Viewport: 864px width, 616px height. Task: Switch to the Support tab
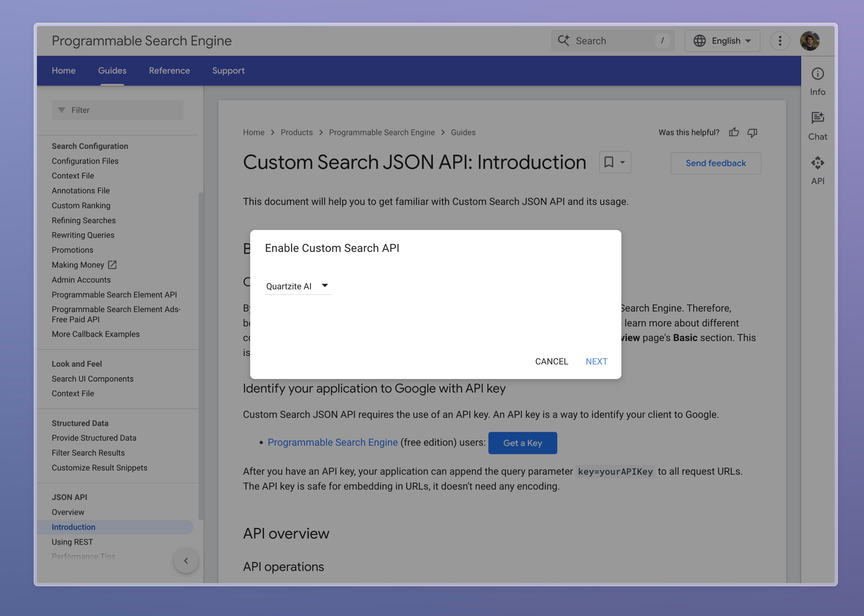point(228,71)
